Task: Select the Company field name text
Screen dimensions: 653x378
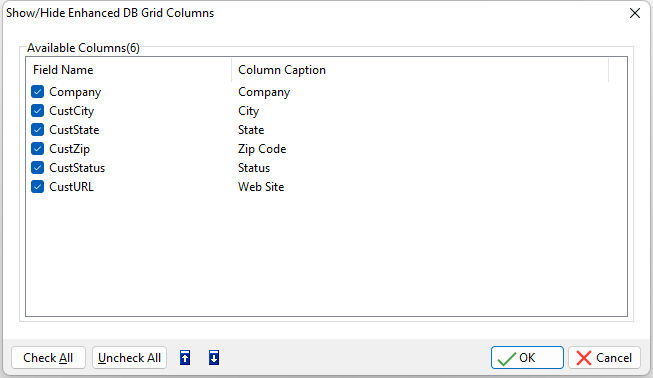Action: coord(75,92)
